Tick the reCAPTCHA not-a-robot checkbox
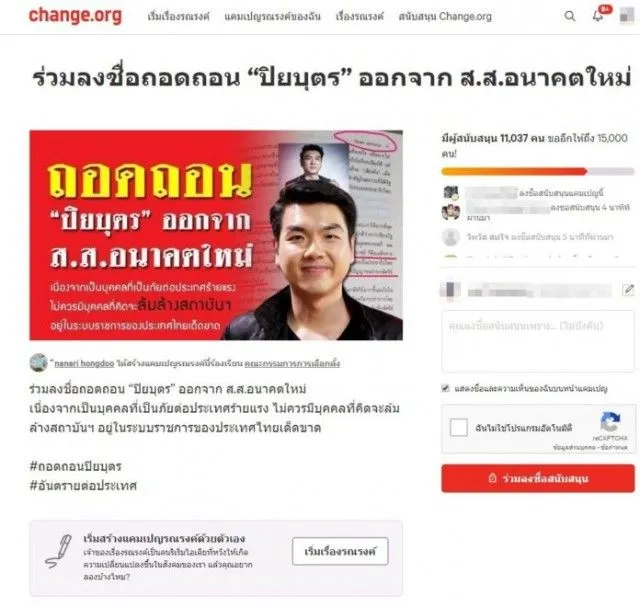The height and width of the screenshot is (608, 640). point(458,428)
